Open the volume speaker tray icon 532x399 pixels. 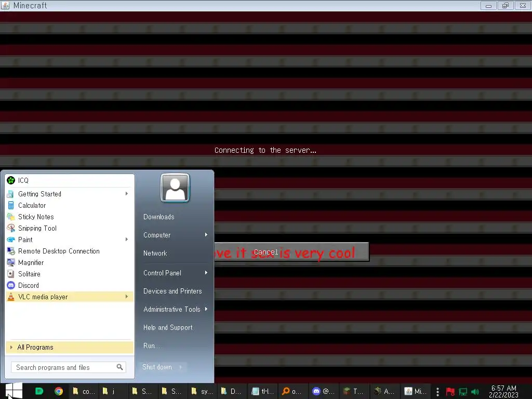[x=475, y=392]
